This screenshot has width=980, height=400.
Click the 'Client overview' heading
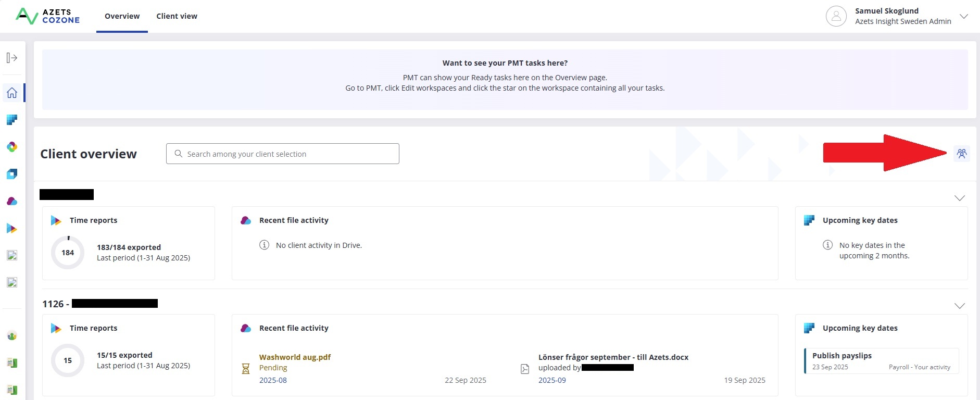coord(89,154)
